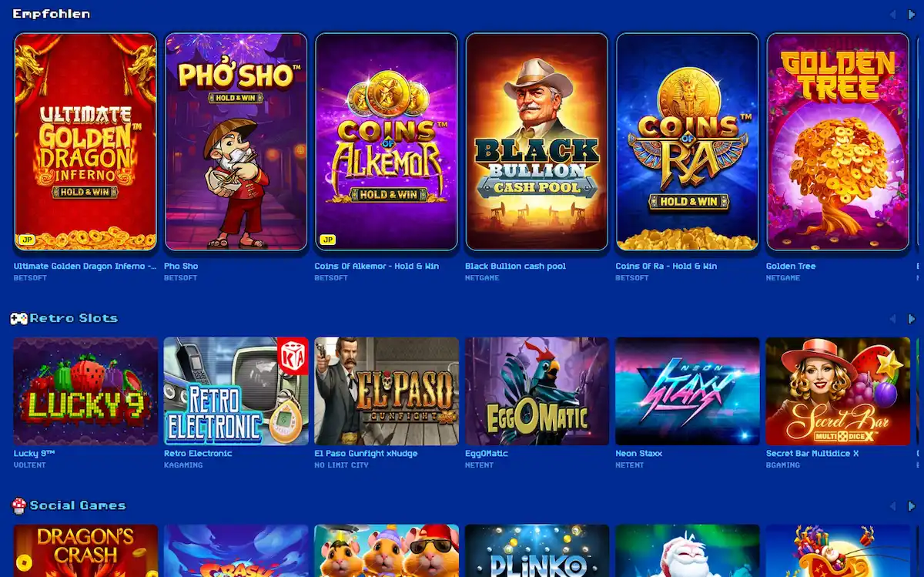Screen dimensions: 924x577
Task: Advance Social Games carousel with right arrow
Action: click(x=912, y=506)
